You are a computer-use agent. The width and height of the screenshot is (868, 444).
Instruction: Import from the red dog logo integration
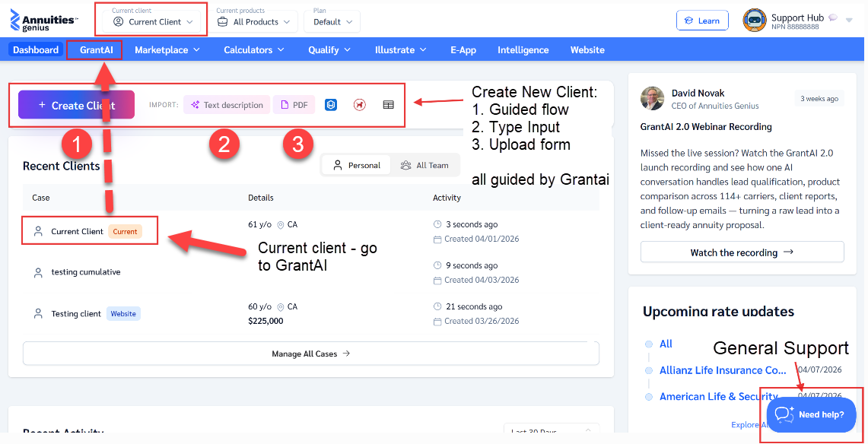click(x=360, y=104)
